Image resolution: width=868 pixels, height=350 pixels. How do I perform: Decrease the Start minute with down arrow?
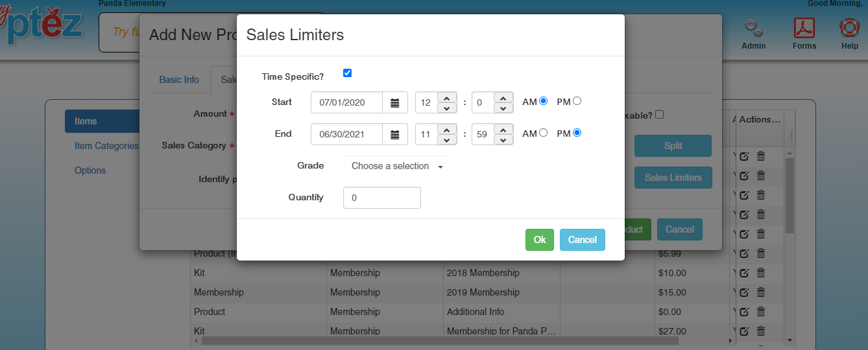point(503,108)
